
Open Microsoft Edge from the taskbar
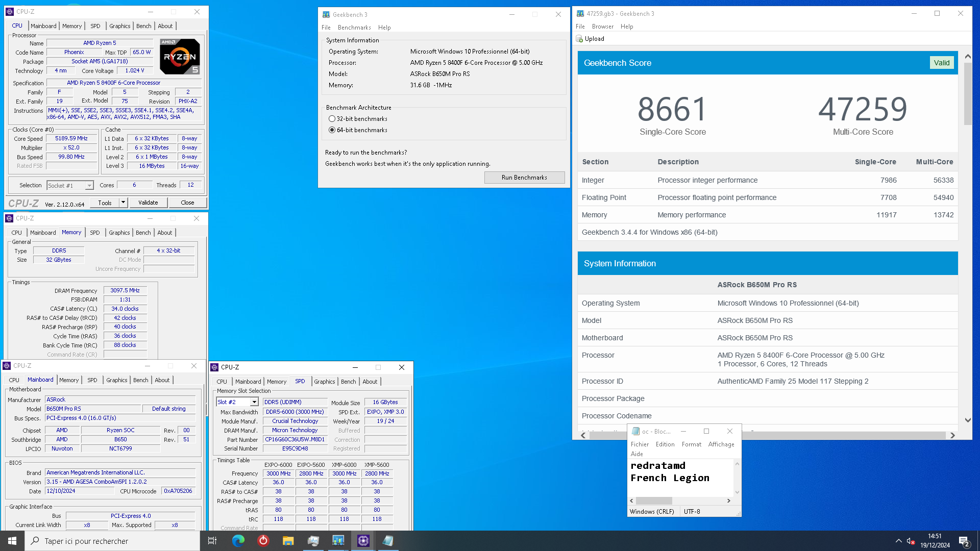point(238,541)
